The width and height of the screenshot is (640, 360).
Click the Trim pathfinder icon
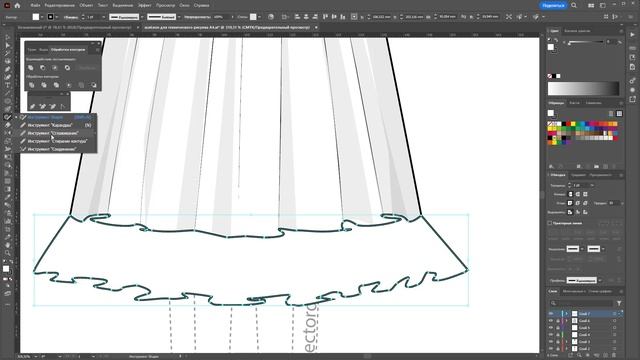pos(44,85)
